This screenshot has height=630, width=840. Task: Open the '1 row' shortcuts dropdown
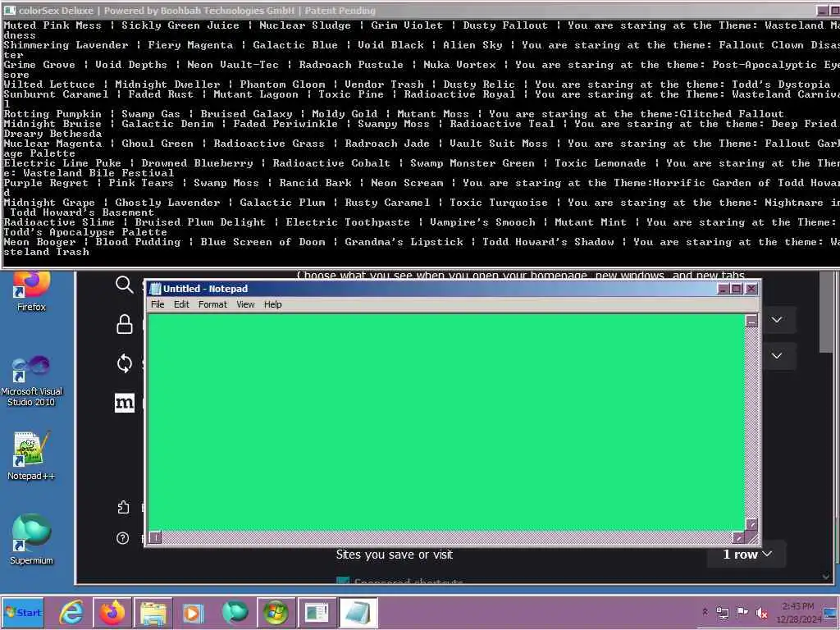[748, 555]
